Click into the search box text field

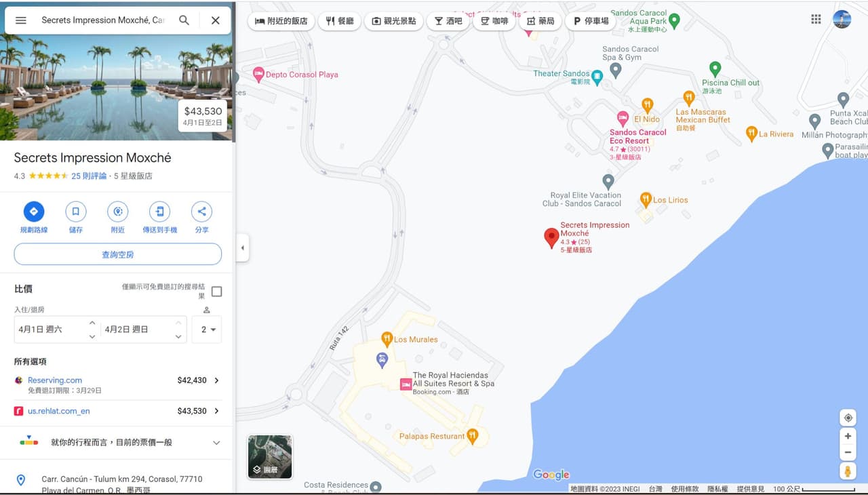pos(103,20)
